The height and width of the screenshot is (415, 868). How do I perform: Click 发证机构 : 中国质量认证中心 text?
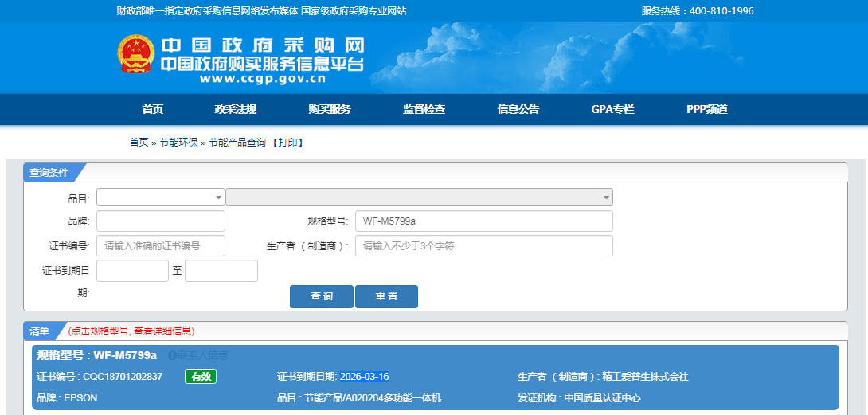pos(579,397)
